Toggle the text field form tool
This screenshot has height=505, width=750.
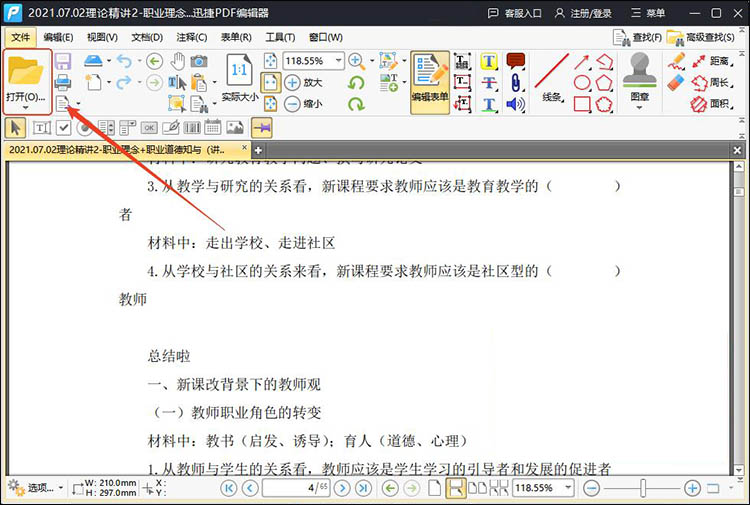click(x=42, y=128)
